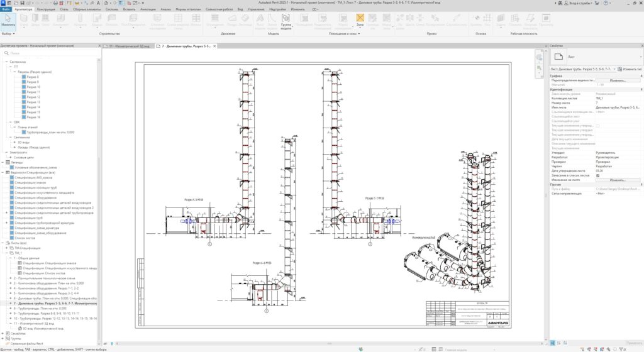Screen dimensions: 644x352
Task: Click the Revit application logo icon
Action: 3,3
